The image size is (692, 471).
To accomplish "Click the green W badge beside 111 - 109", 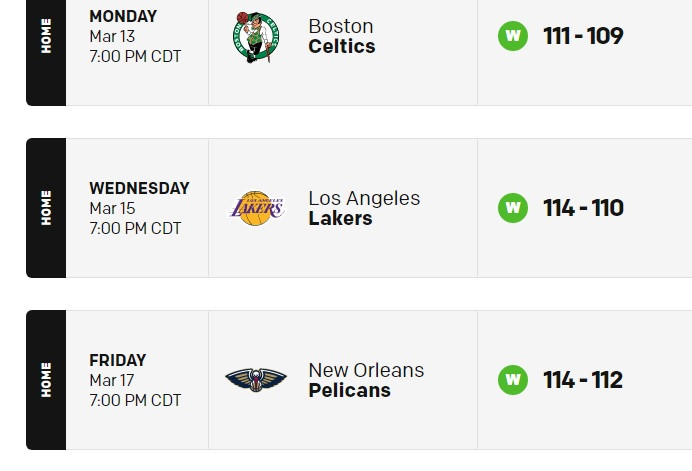I will click(x=513, y=36).
